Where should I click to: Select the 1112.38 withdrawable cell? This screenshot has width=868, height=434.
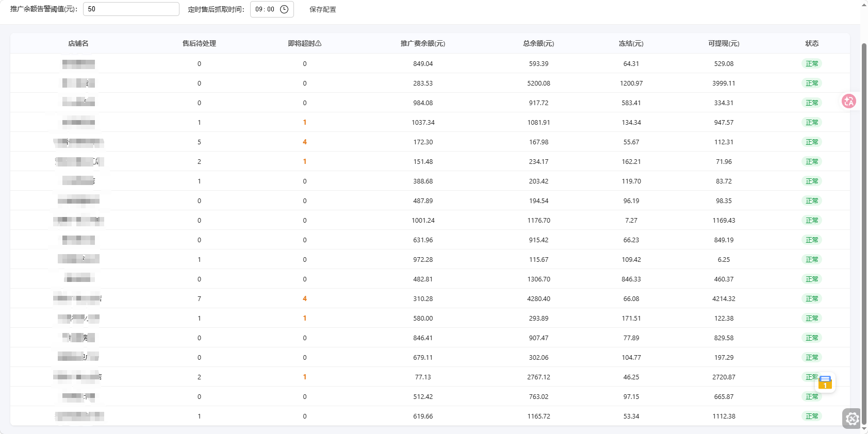pos(724,416)
